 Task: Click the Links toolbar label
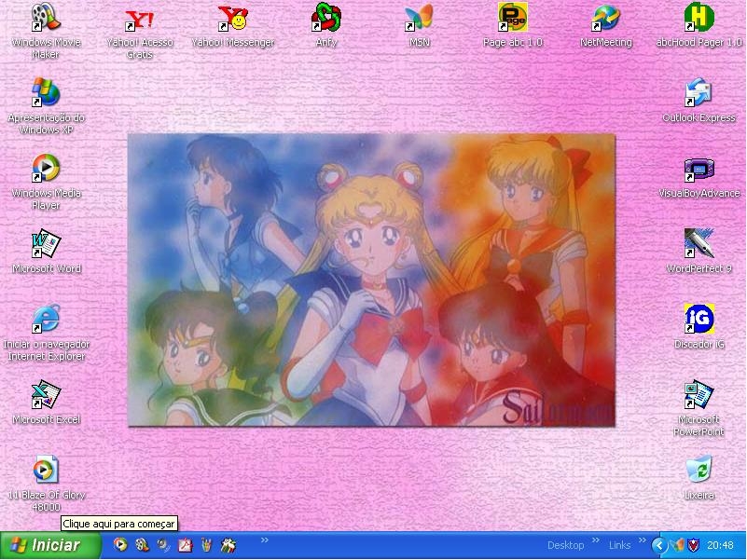point(619,545)
